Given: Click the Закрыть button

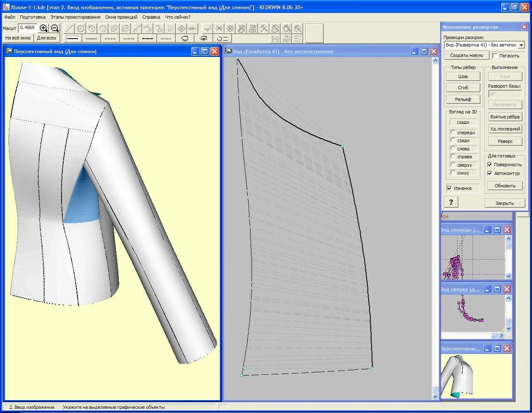Looking at the screenshot, I should tap(505, 203).
